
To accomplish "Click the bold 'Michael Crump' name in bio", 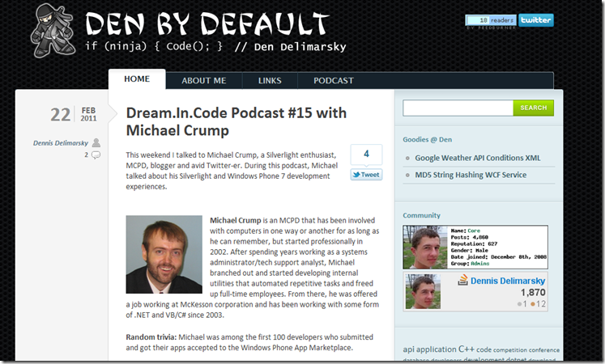I will 236,220.
